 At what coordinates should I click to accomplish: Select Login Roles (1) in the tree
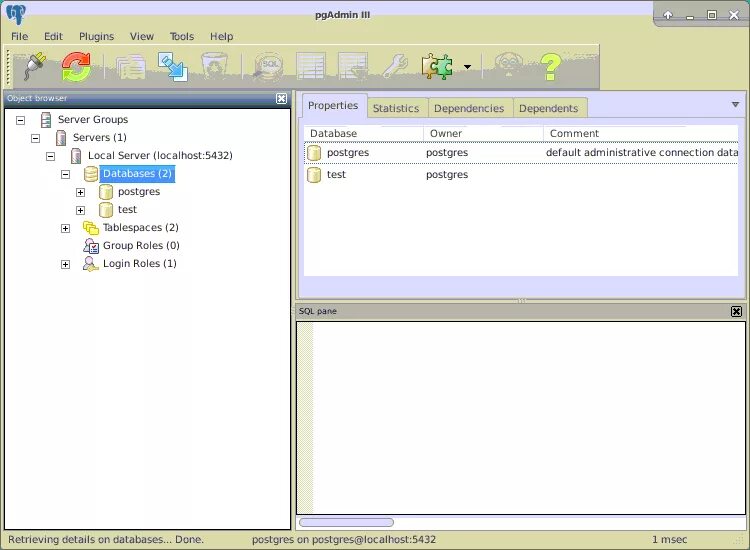click(x=140, y=264)
